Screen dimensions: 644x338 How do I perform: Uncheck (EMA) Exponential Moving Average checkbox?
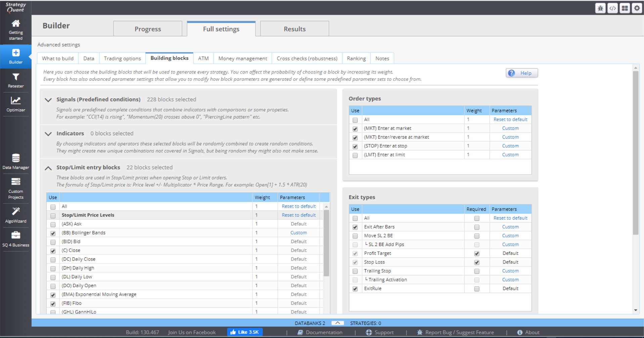click(53, 295)
